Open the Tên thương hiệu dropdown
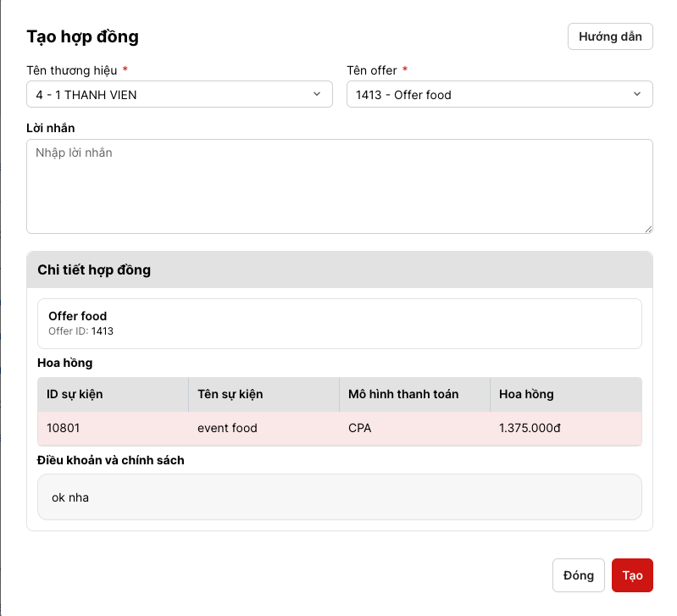The height and width of the screenshot is (616, 677). pos(180,95)
